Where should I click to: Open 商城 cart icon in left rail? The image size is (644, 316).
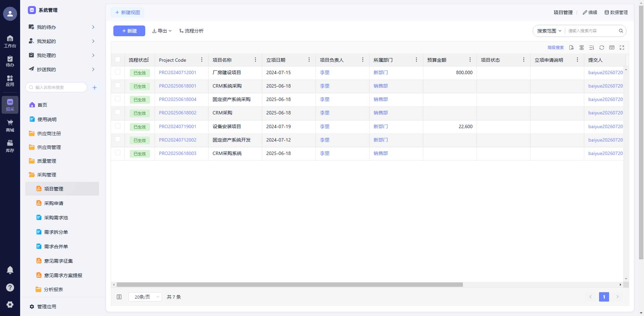pos(10,126)
